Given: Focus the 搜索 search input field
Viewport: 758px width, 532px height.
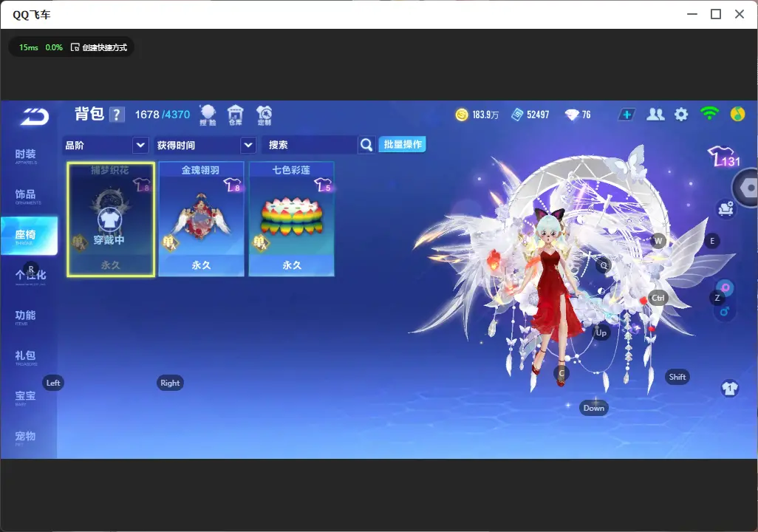Looking at the screenshot, I should (310, 145).
